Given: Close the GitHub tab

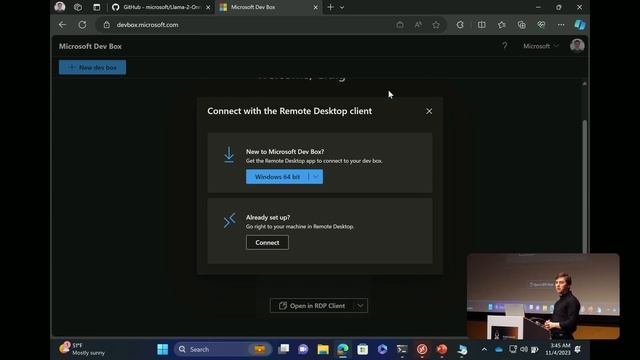Looking at the screenshot, I should tap(208, 7).
